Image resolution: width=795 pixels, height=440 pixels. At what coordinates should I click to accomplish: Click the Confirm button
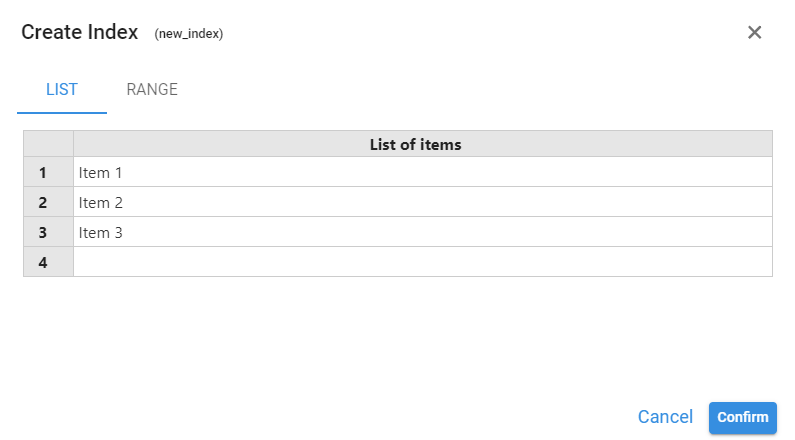pos(743,417)
